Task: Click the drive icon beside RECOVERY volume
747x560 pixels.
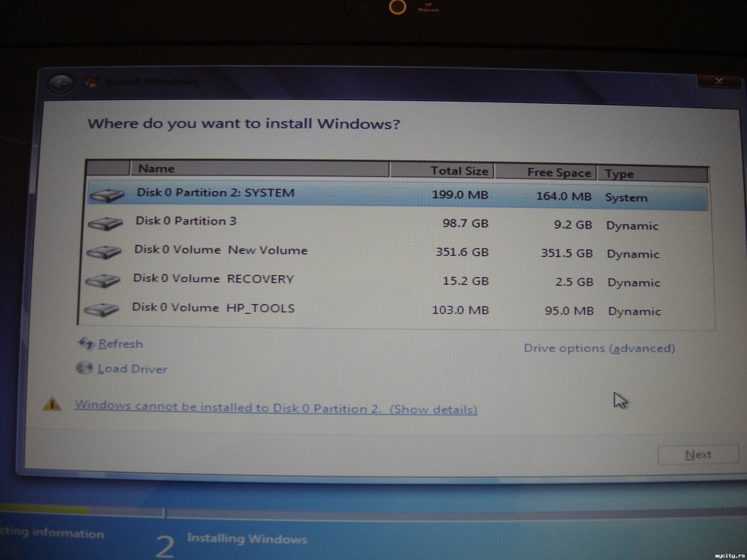Action: click(103, 280)
